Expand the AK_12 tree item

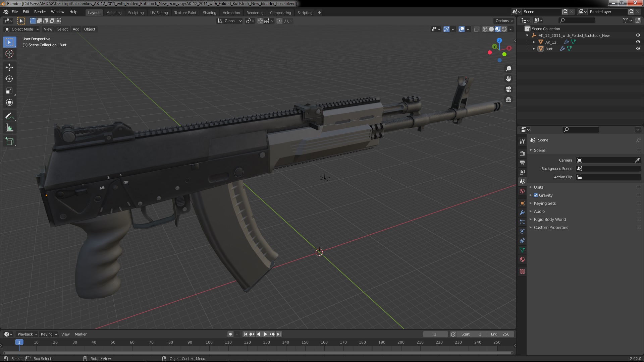[534, 42]
